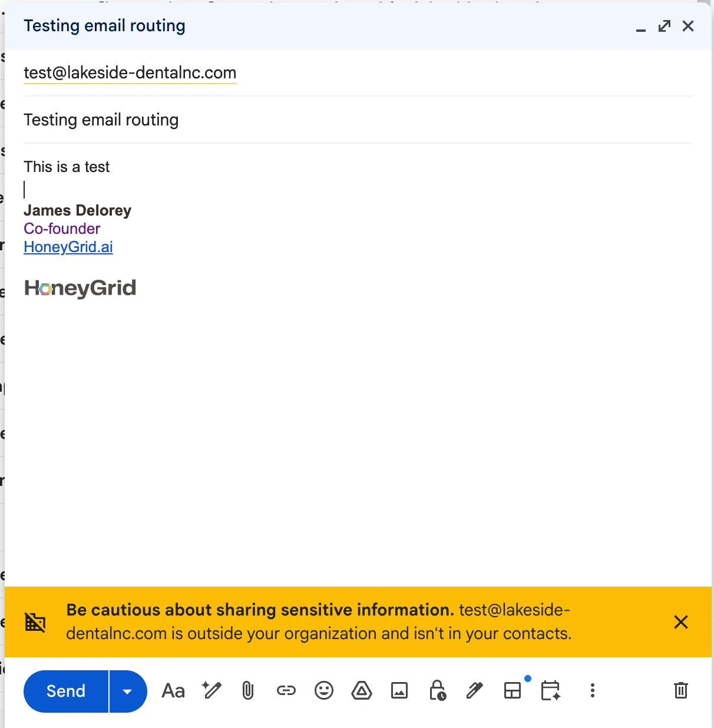Discard the draft with the trash icon
Image resolution: width=714 pixels, height=728 pixels.
(681, 691)
